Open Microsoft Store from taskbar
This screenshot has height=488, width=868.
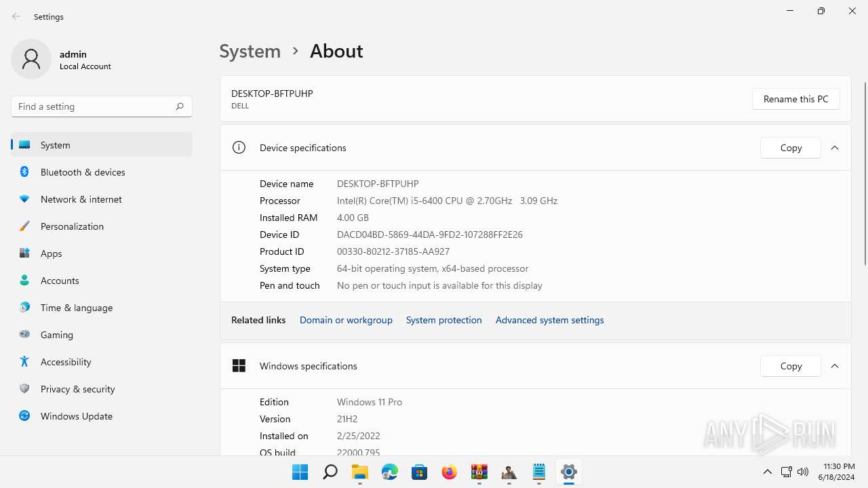[x=419, y=472]
